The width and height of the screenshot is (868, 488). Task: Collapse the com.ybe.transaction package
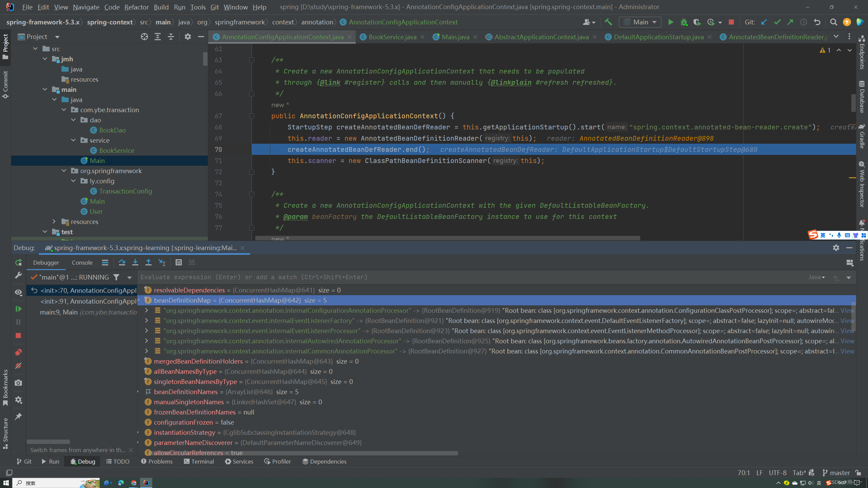(64, 110)
